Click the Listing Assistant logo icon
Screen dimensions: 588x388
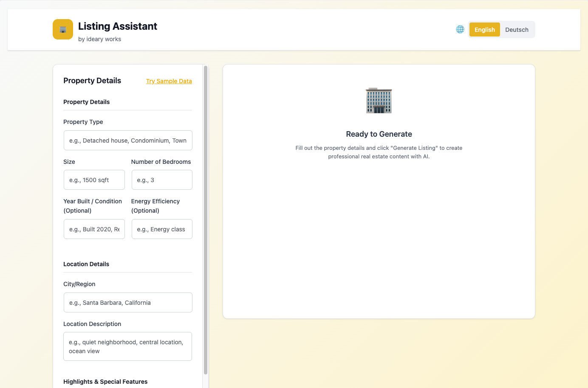click(63, 29)
